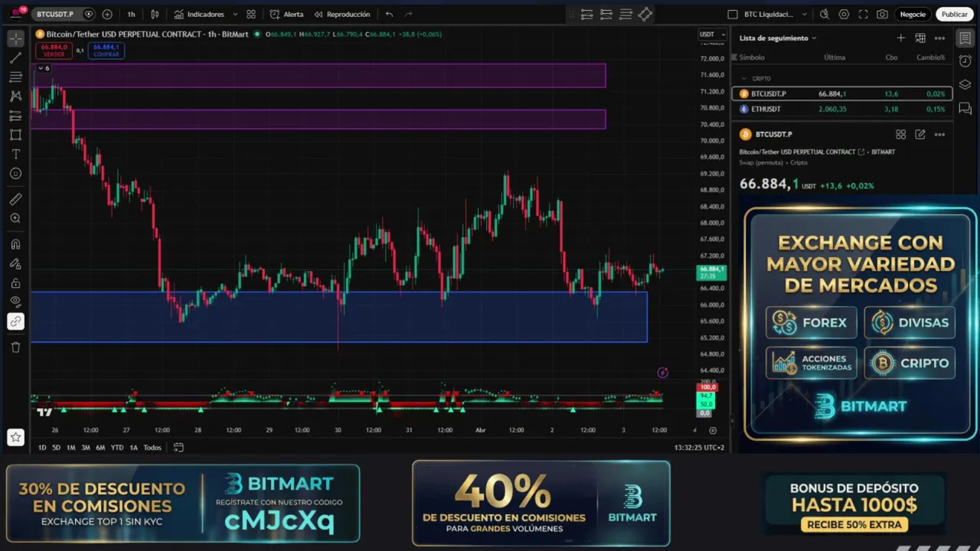Toggle magnet mode in drawing toolbar
980x551 pixels.
15,244
